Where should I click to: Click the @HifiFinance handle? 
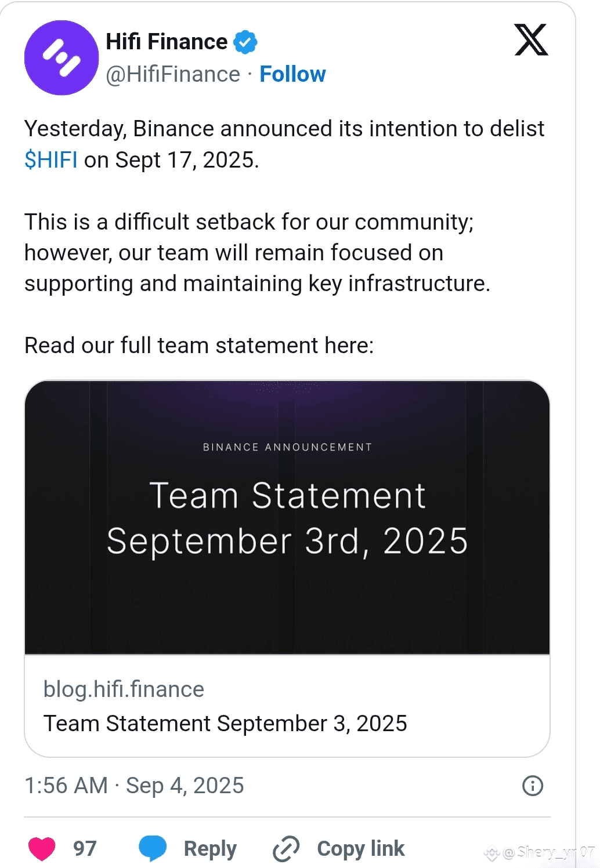(171, 74)
